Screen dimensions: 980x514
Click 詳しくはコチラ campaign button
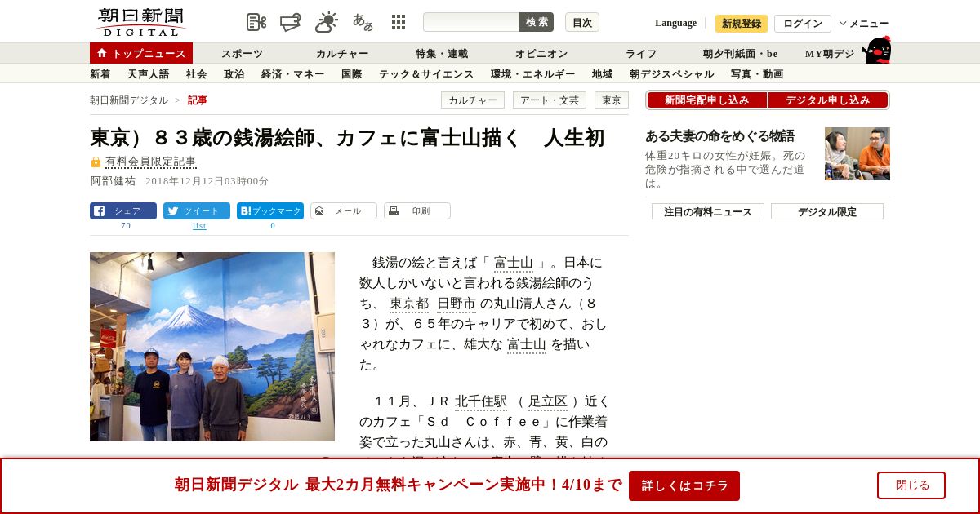click(684, 485)
